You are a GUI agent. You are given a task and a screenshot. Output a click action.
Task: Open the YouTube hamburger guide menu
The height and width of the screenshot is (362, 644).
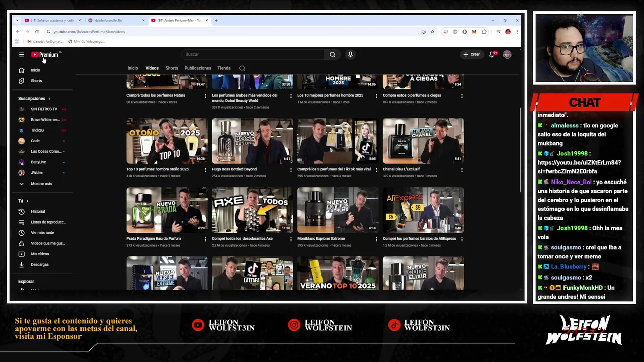(21, 54)
